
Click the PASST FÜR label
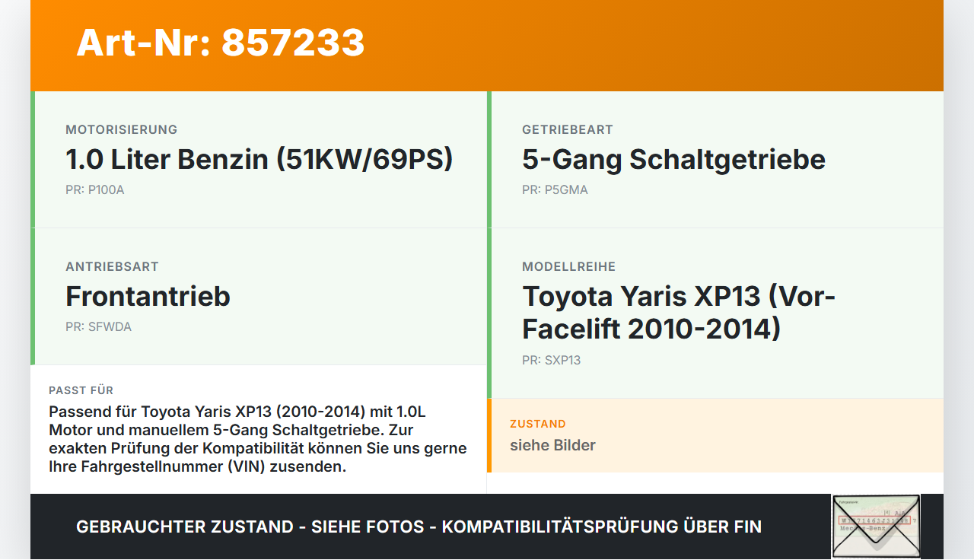click(81, 390)
